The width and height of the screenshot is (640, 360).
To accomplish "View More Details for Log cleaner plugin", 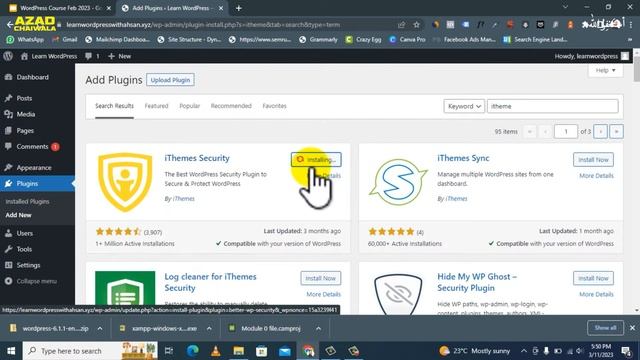I will point(323,294).
